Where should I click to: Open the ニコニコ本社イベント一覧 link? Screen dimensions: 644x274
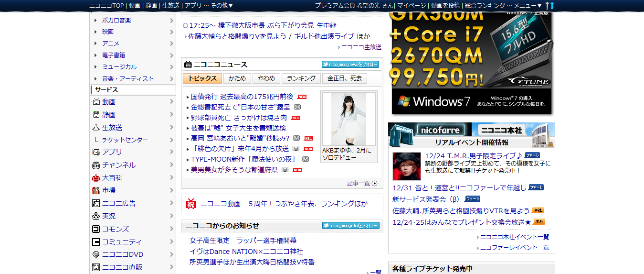(x=515, y=237)
